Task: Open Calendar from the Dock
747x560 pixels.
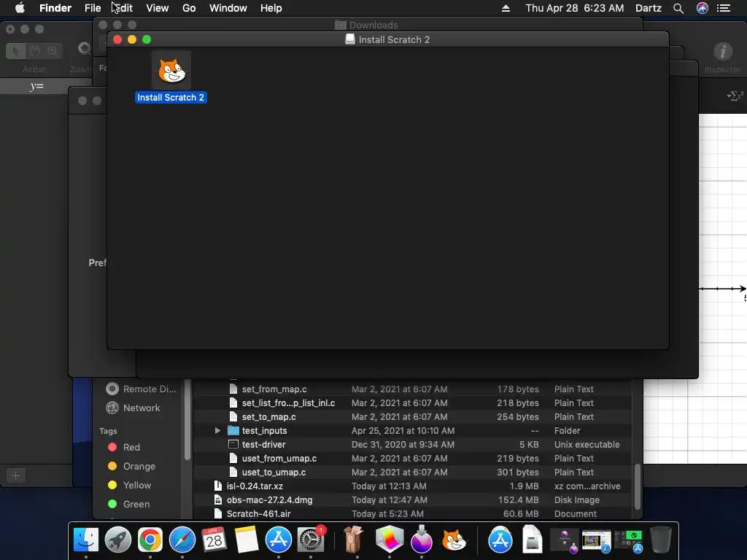Action: (214, 540)
